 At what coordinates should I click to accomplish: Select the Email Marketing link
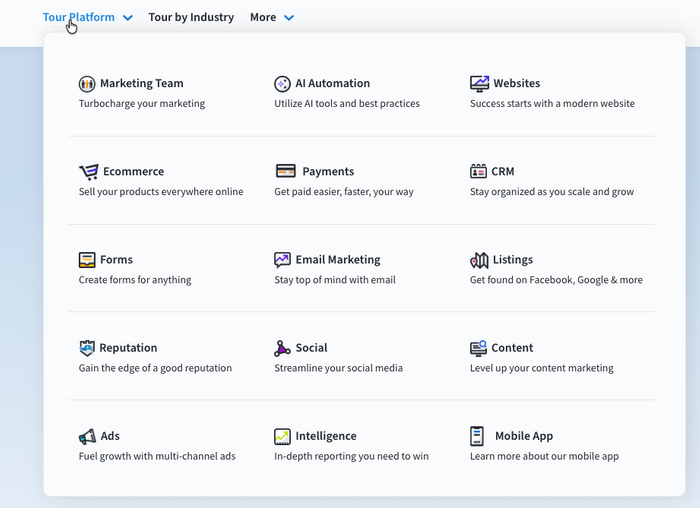coord(338,260)
